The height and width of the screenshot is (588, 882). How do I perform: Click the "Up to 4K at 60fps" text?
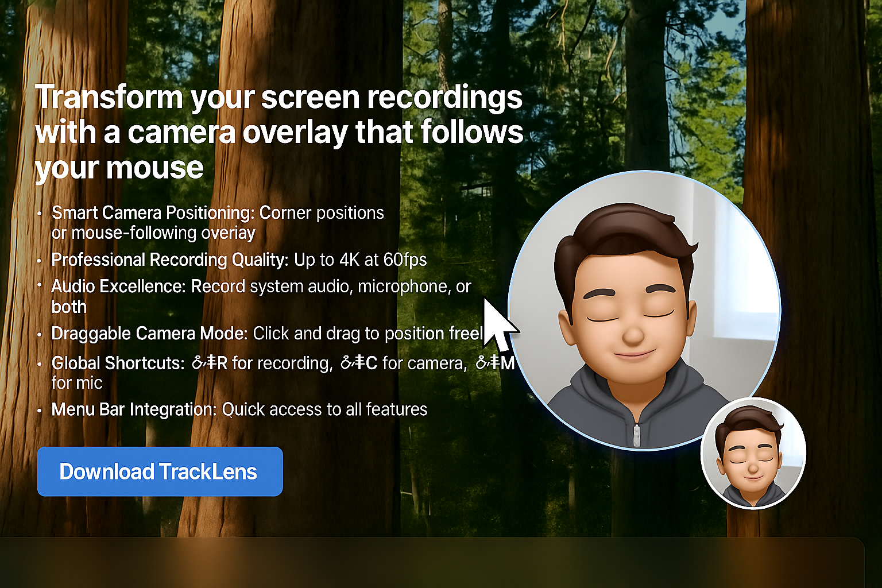360,260
